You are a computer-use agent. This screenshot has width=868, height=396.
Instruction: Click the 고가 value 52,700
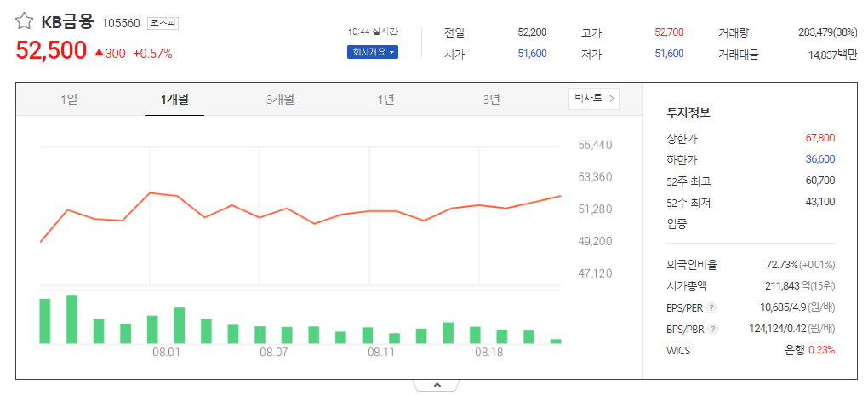pyautogui.click(x=669, y=32)
